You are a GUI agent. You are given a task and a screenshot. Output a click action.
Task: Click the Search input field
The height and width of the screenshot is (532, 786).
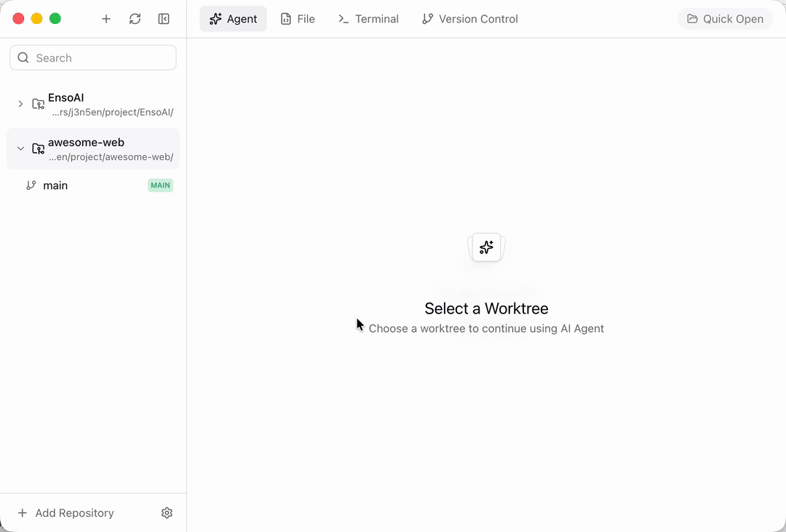click(x=92, y=57)
